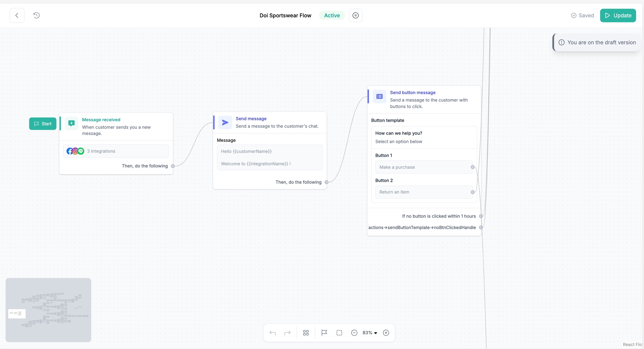Click the Send button message node title
The width and height of the screenshot is (644, 349).
[413, 92]
